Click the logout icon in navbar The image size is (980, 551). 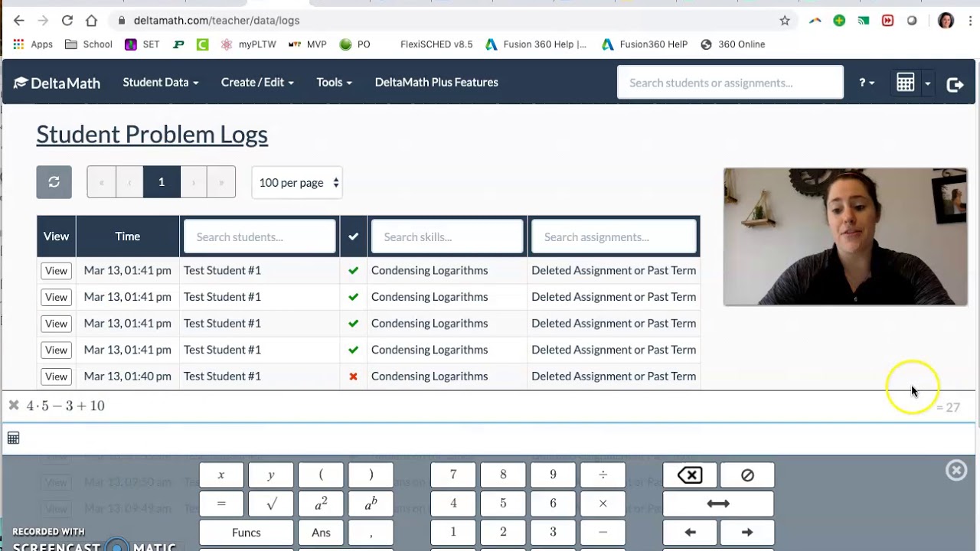pyautogui.click(x=955, y=83)
